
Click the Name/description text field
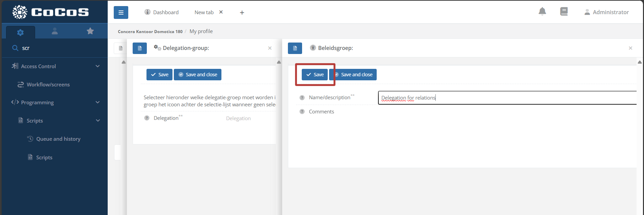coord(506,98)
